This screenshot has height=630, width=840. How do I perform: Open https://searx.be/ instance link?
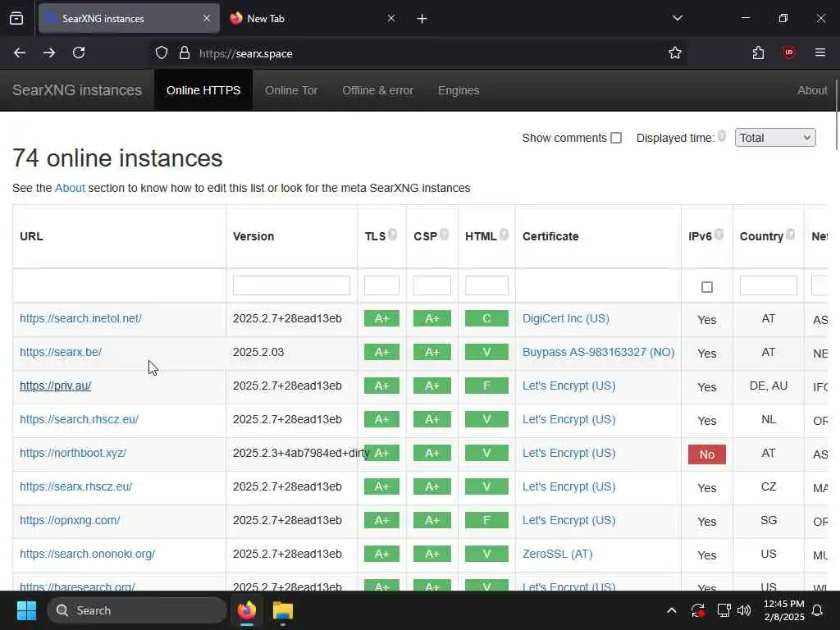pyautogui.click(x=61, y=352)
